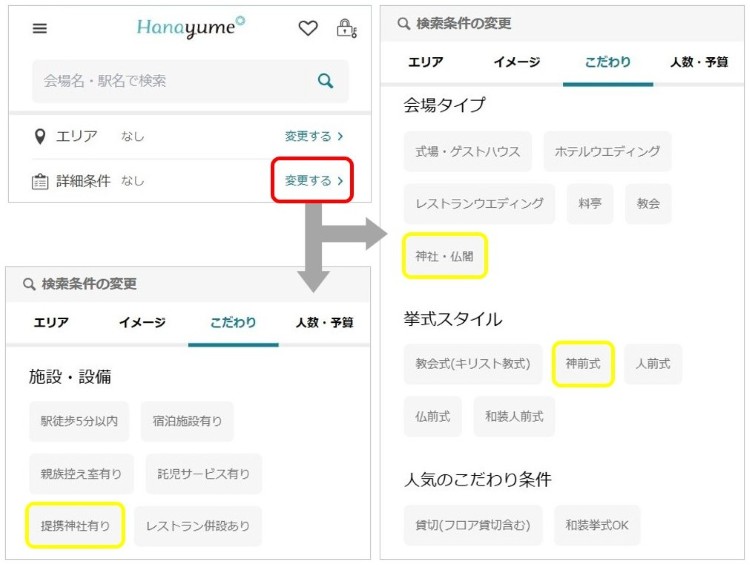The image size is (750, 565).
Task: Click the Hanayume logo
Action: [x=190, y=28]
